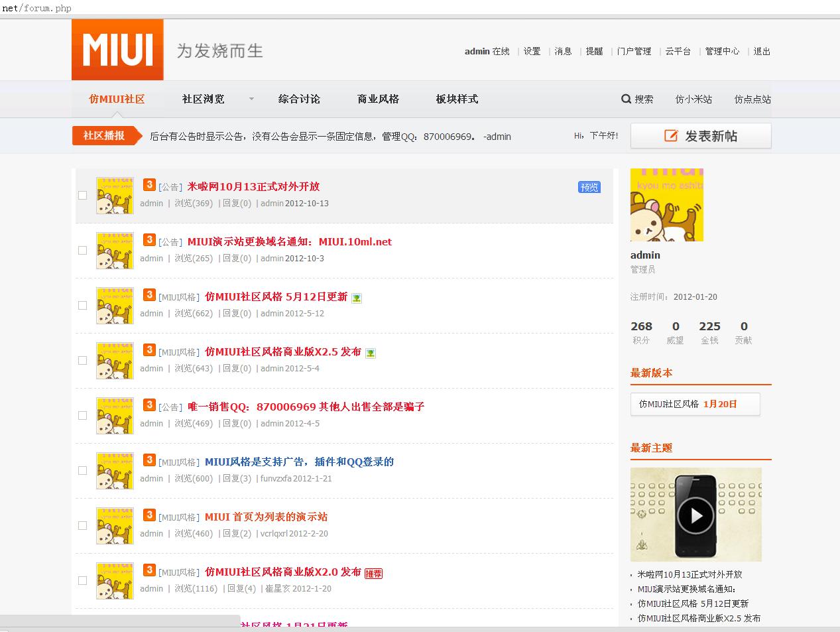Viewport: 840px width, 632px height.
Task: Click level-3 badge beside 商业版X2.0 发布
Action: pos(149,570)
